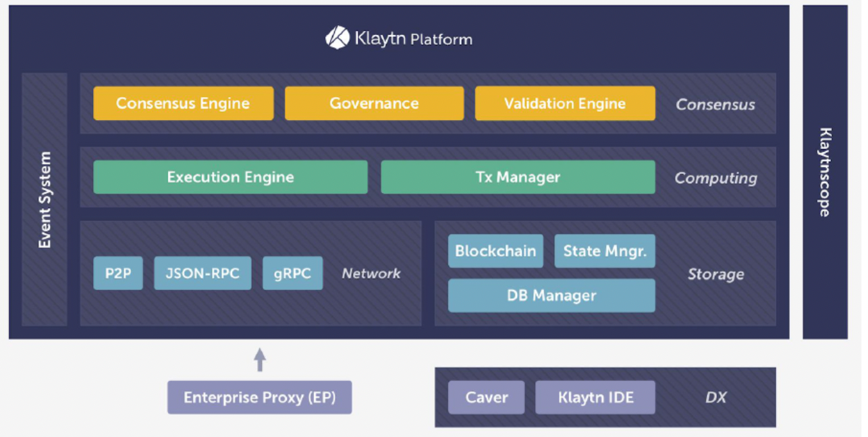Expand the Network section
This screenshot has height=437, width=868.
click(371, 273)
